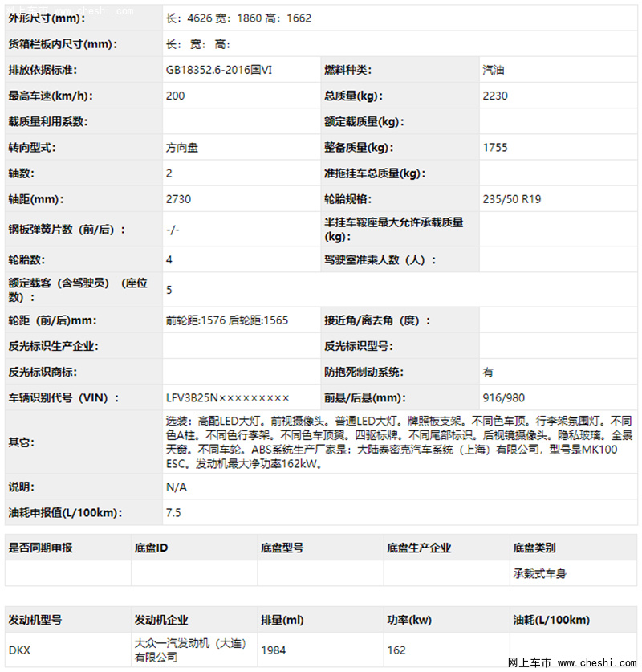Click the 货箱栏板内尺寸(mm) label
The width and height of the screenshot is (642, 672).
tap(63, 44)
